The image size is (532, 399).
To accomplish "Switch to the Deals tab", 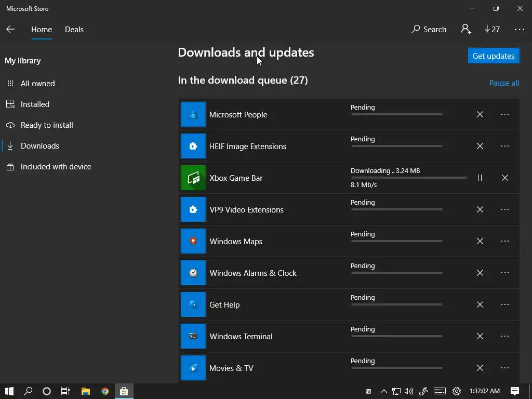I will click(74, 30).
